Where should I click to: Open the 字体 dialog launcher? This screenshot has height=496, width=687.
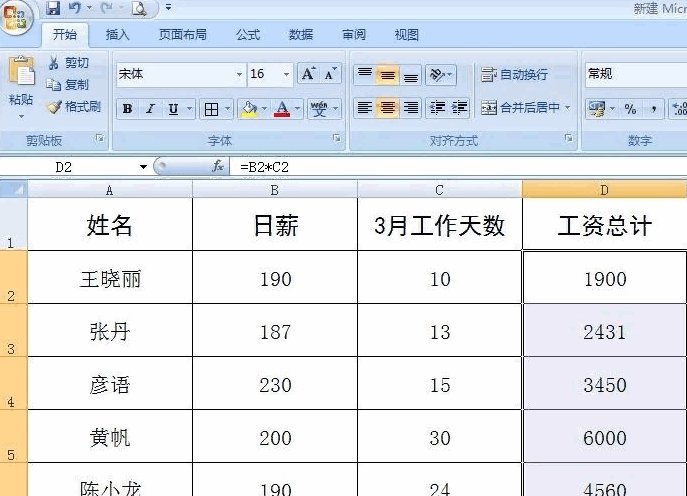tap(336, 138)
